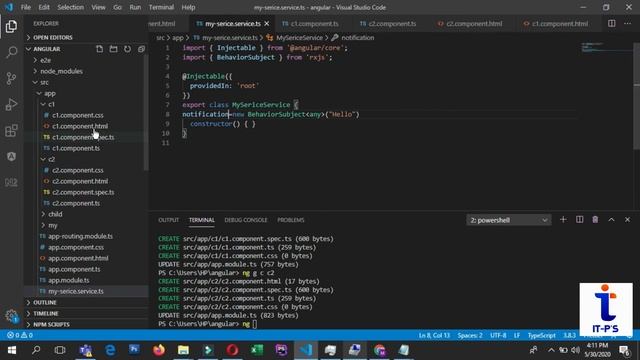Viewport: 640px width, 360px height.
Task: Open the File menu
Action: click(x=26, y=7)
